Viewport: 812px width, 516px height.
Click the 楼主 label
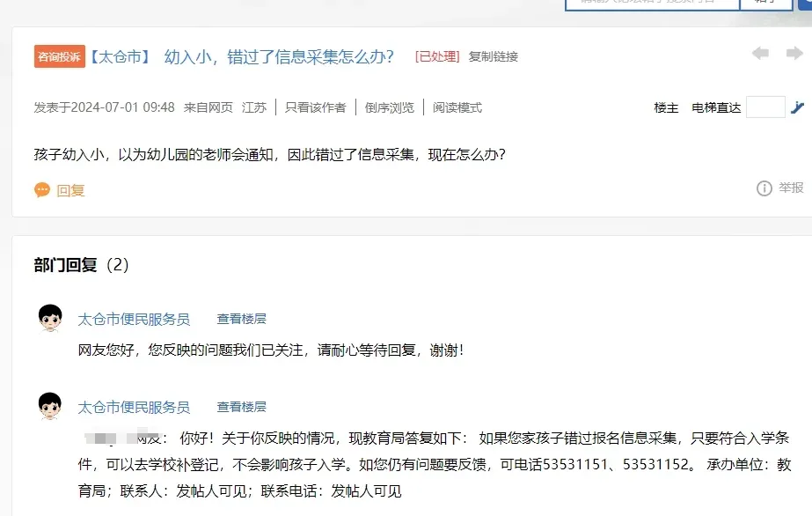666,107
